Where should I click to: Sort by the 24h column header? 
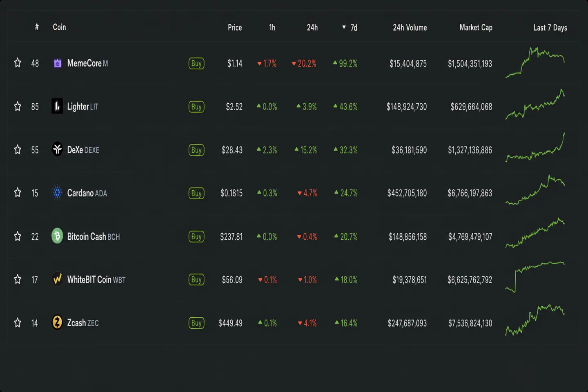[x=312, y=27]
